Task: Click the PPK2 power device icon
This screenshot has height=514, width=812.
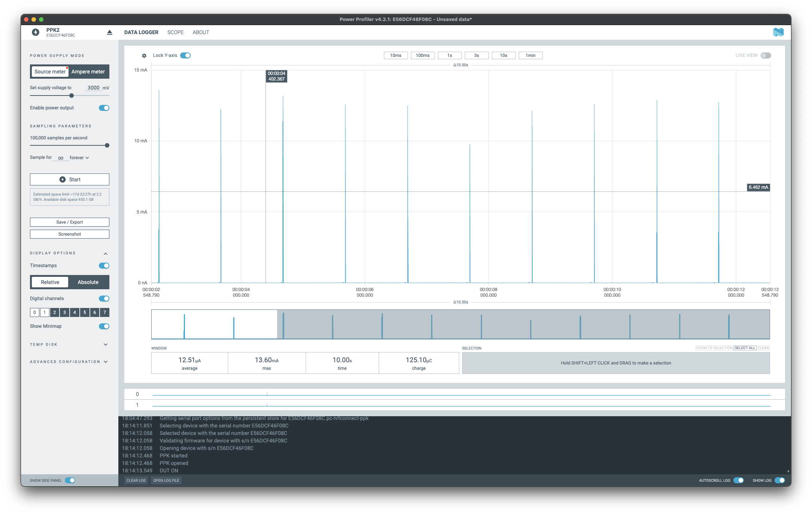Action: (x=36, y=32)
